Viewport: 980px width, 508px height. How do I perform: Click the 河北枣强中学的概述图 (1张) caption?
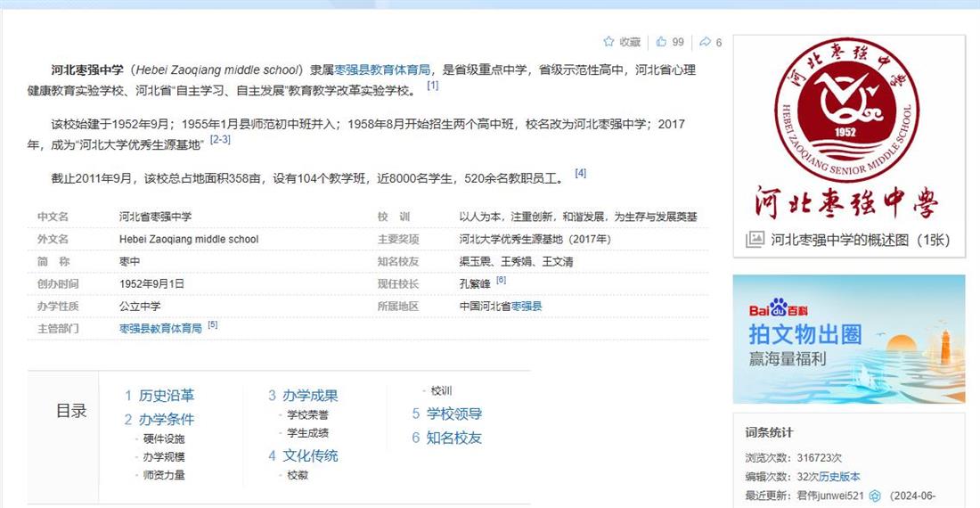click(x=860, y=240)
